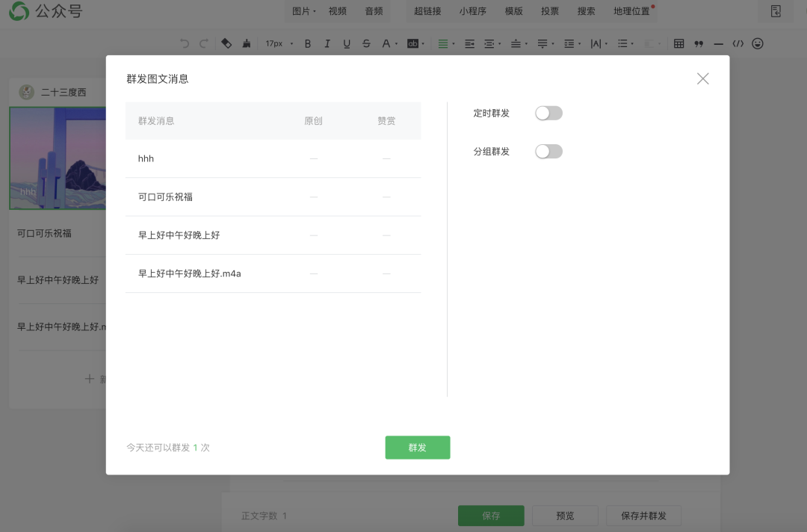Select the format painter brush icon
This screenshot has width=807, height=532.
(x=247, y=44)
